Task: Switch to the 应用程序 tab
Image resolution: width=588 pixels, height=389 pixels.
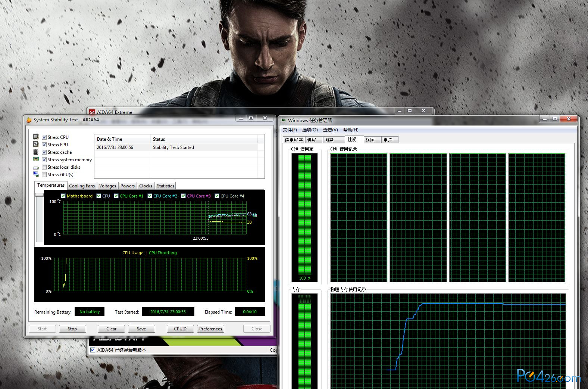Action: coord(294,140)
